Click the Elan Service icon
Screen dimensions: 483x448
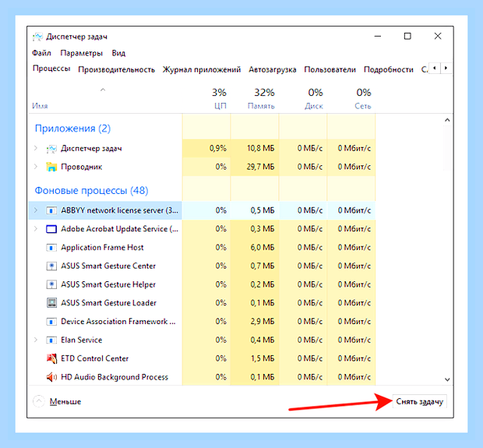(51, 340)
